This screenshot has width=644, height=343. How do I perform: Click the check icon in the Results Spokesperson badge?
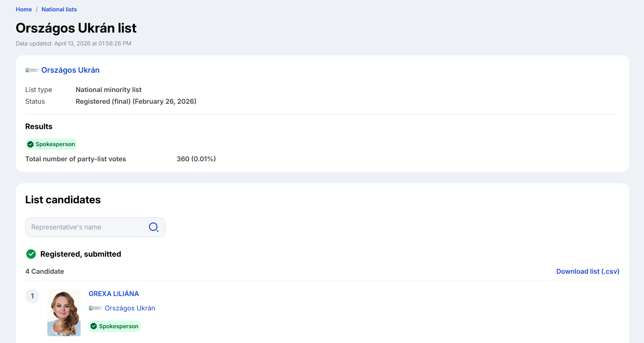[x=31, y=144]
